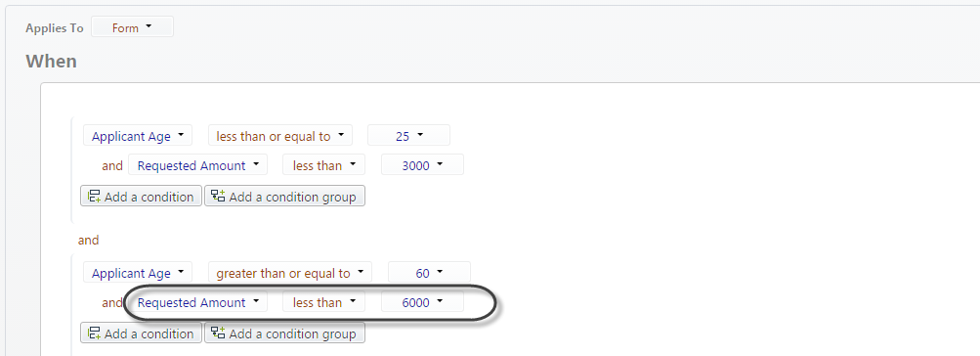This screenshot has height=356, width=980.
Task: Toggle the 'and' operator between condition groups
Action: click(x=88, y=240)
